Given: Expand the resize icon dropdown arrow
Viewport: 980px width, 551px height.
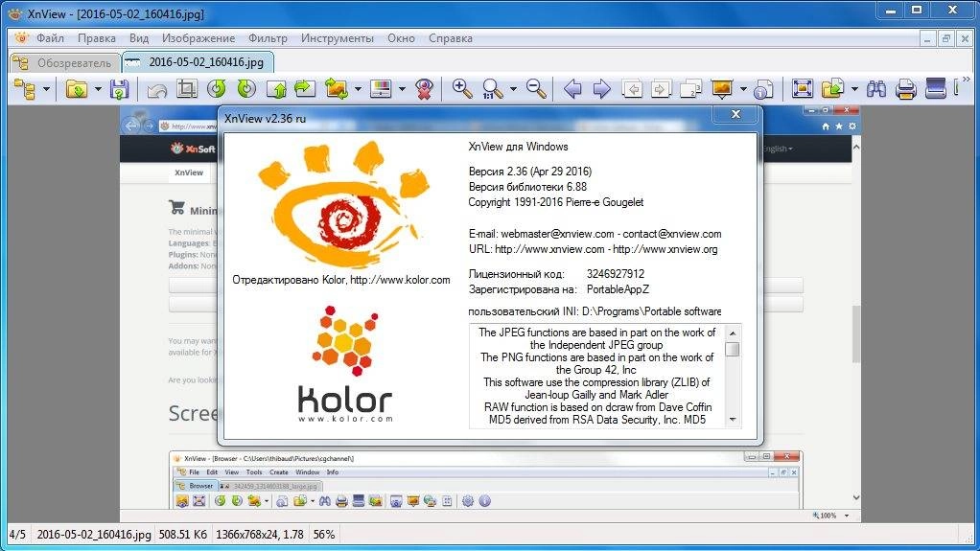Looking at the screenshot, I should click(x=358, y=89).
